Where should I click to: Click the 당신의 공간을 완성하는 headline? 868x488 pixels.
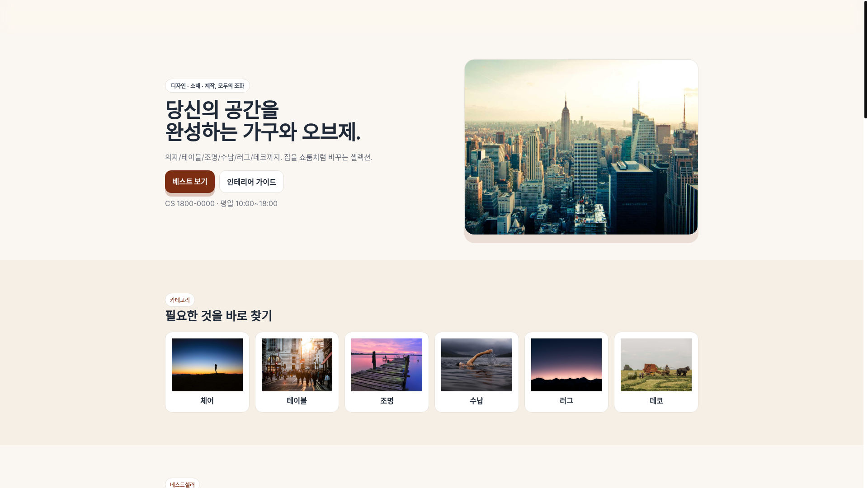263,121
